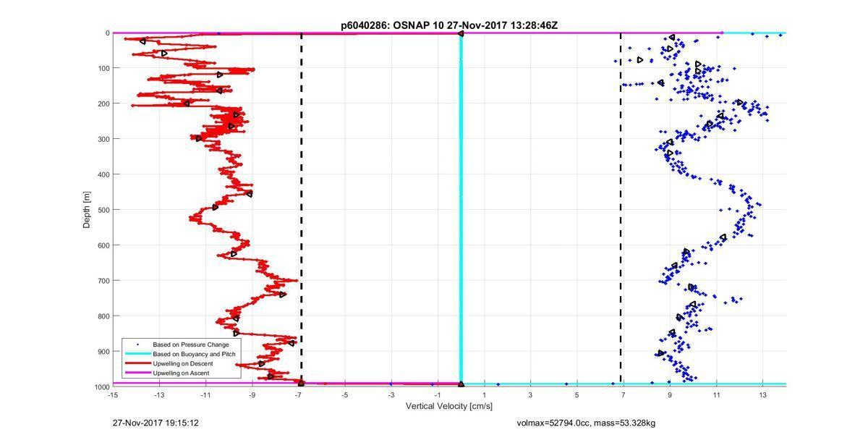Click the '700' depth tick label

point(103,281)
